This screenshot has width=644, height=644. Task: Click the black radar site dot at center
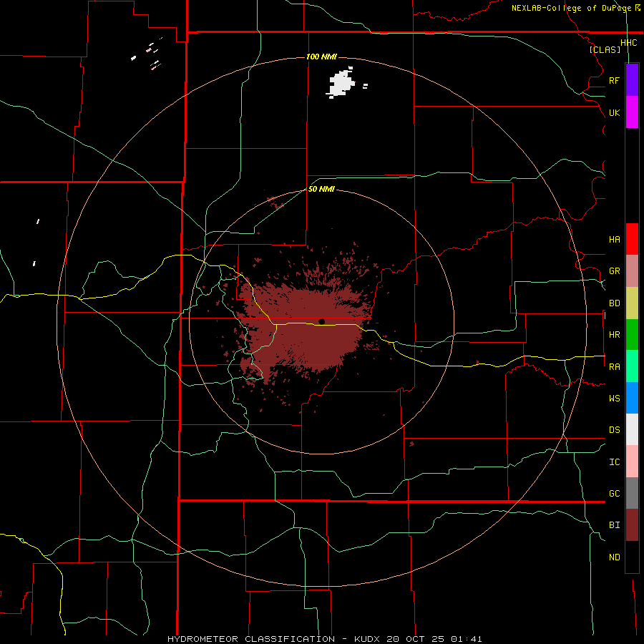[321, 321]
